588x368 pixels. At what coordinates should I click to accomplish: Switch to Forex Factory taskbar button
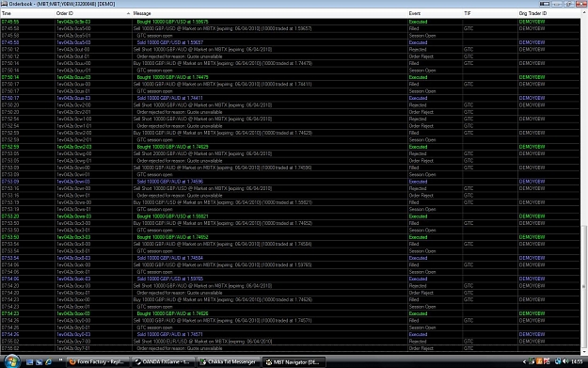(98, 362)
